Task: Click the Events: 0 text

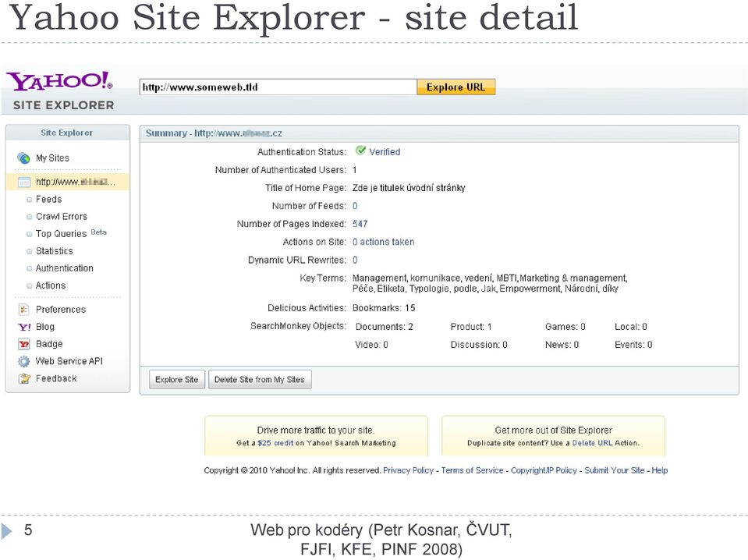Action: click(x=633, y=345)
